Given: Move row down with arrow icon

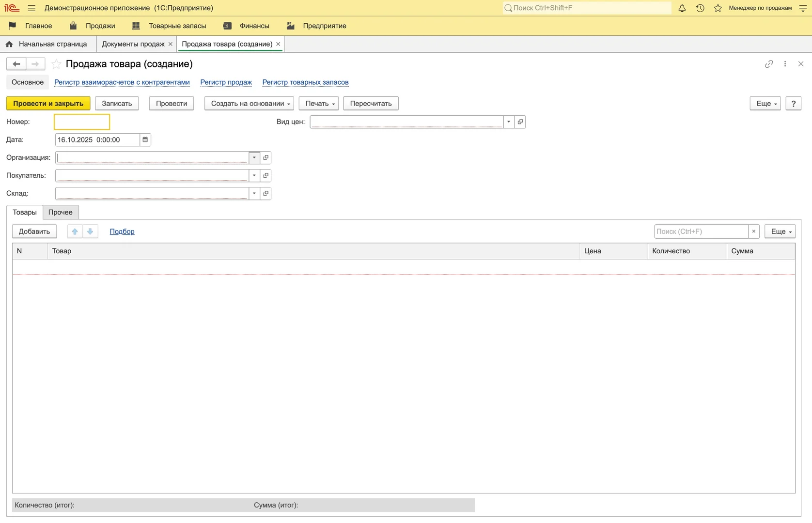Looking at the screenshot, I should (x=90, y=231).
